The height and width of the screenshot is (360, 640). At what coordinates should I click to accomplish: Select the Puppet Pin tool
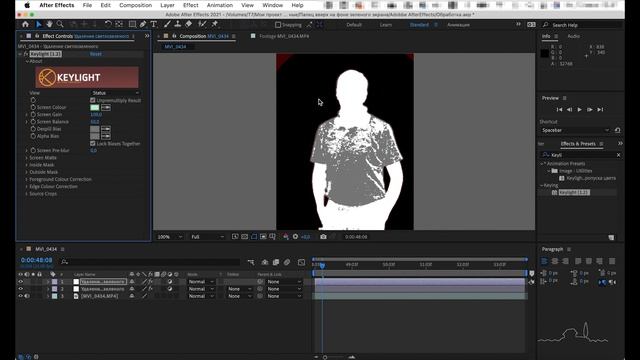215,24
